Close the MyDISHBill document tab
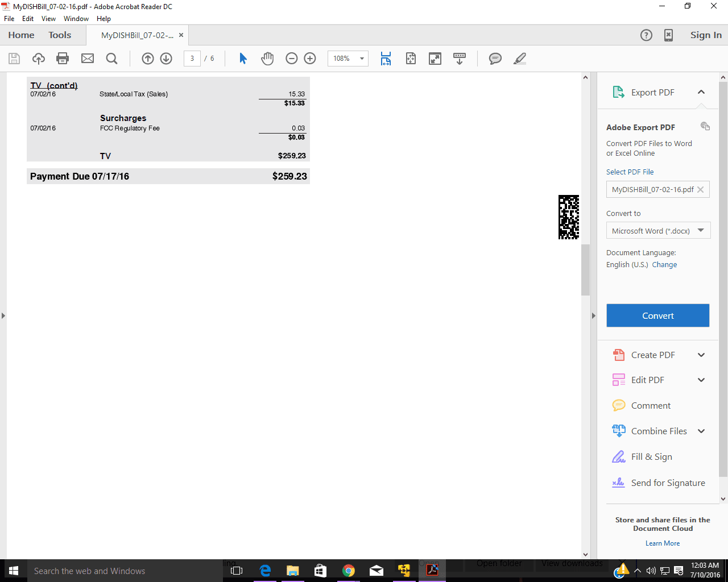The width and height of the screenshot is (728, 582). click(181, 35)
